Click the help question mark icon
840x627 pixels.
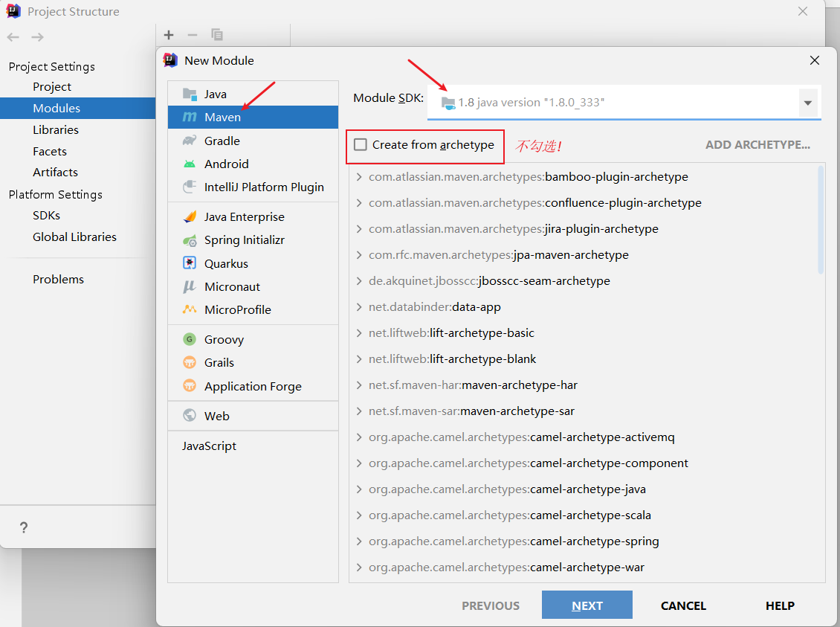pos(24,527)
